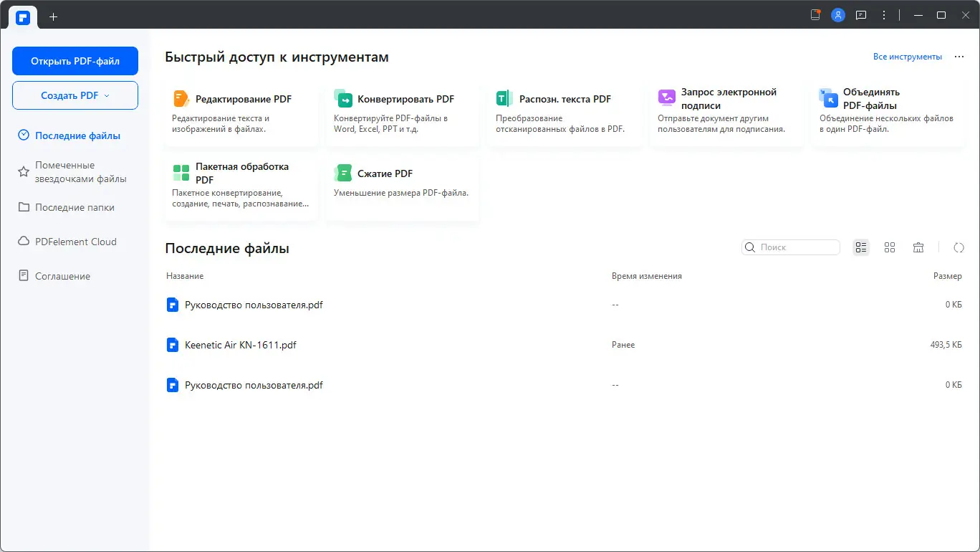Open Keenetic Air KN-1611.pdf from recent files
Screen dimensions: 980x552
[x=241, y=345]
